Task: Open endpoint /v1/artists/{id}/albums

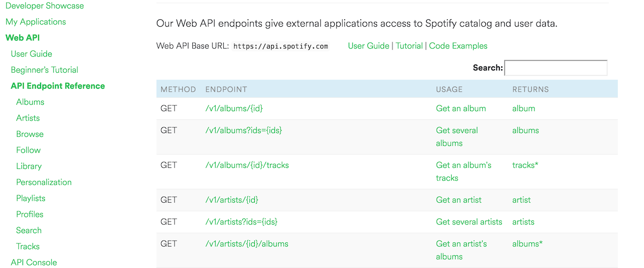Action: pos(247,244)
